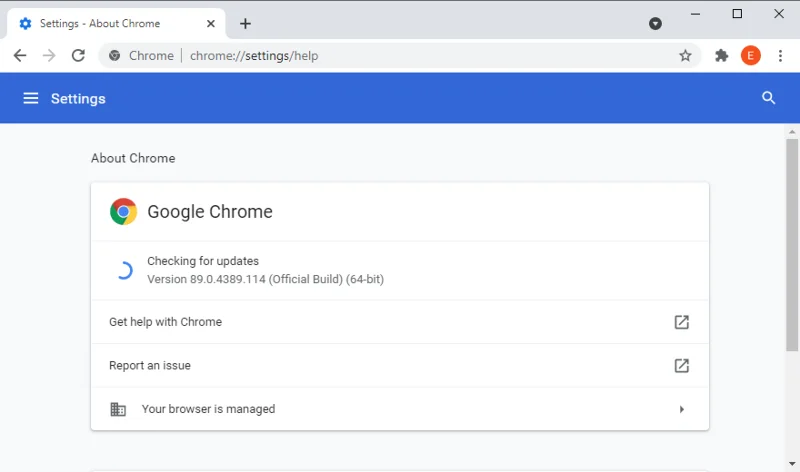
Task: Open Your browser is managed row
Action: point(399,409)
